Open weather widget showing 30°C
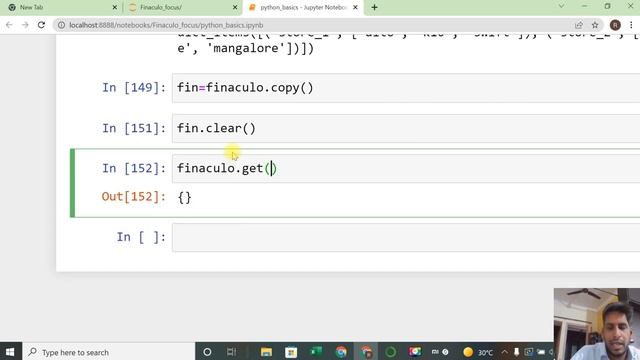Viewport: 640px width, 360px height. pyautogui.click(x=478, y=352)
